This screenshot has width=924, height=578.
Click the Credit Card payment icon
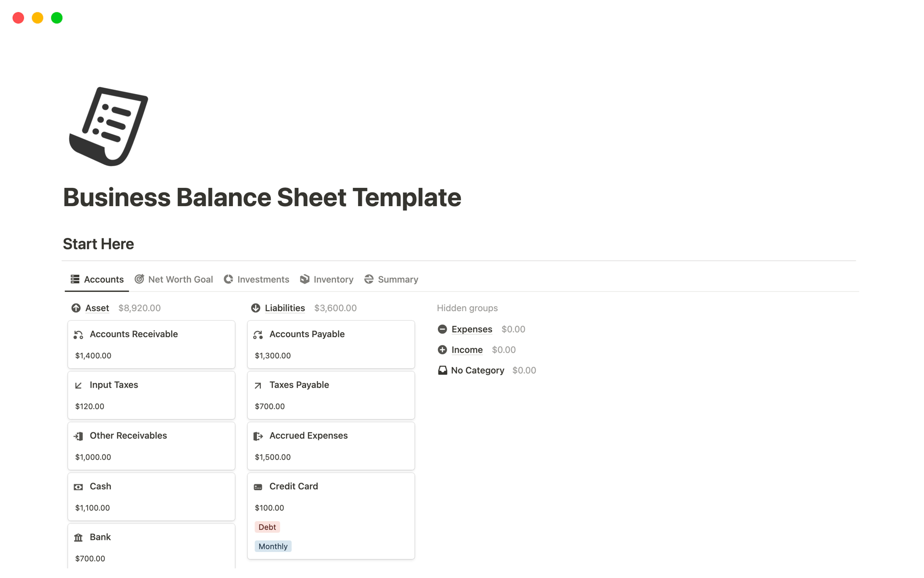(259, 486)
